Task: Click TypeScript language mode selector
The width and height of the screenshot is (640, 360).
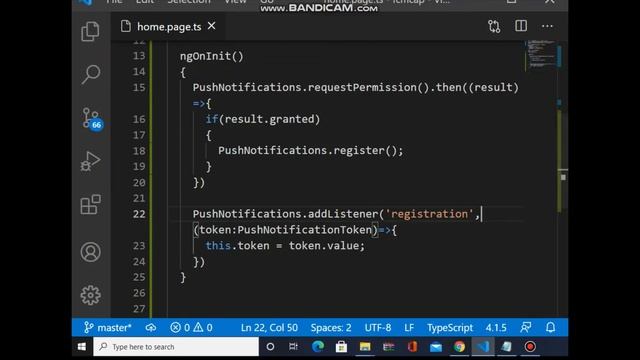Action: tap(450, 327)
